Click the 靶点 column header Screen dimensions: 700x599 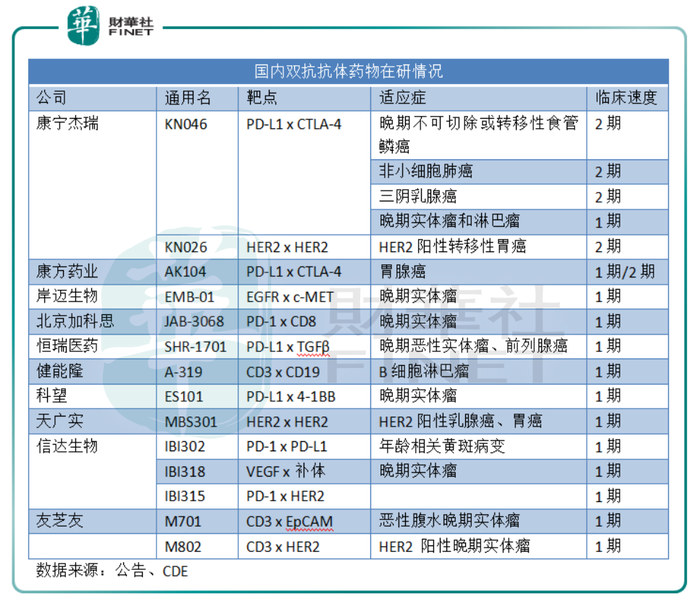(x=262, y=98)
